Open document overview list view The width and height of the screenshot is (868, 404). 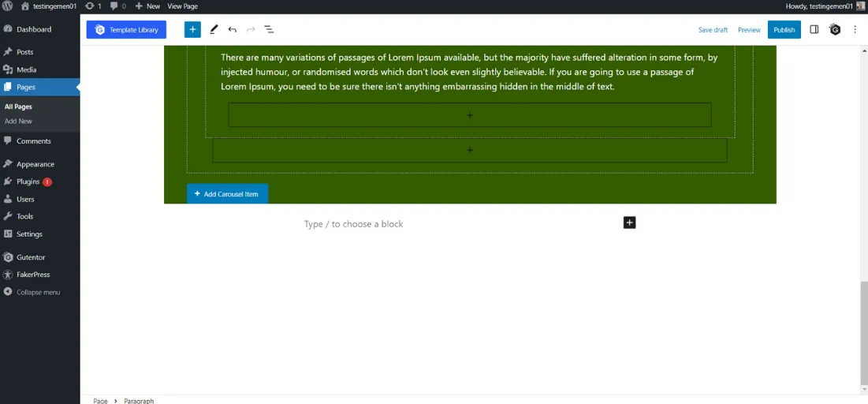click(x=269, y=29)
